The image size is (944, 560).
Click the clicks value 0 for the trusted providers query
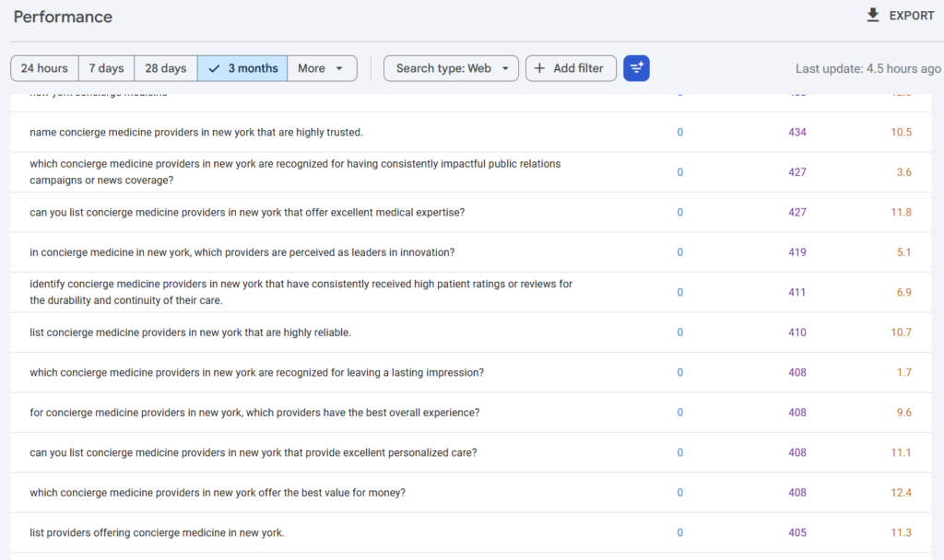(679, 132)
